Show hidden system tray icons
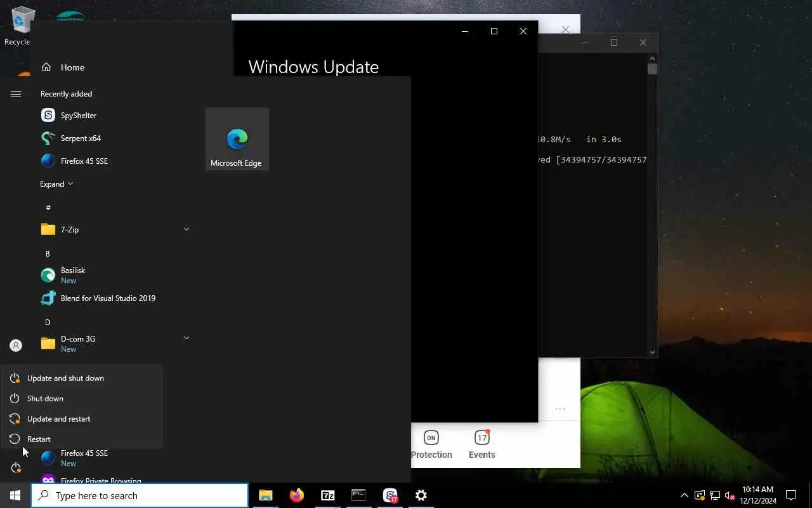The height and width of the screenshot is (508, 812). coord(684,495)
